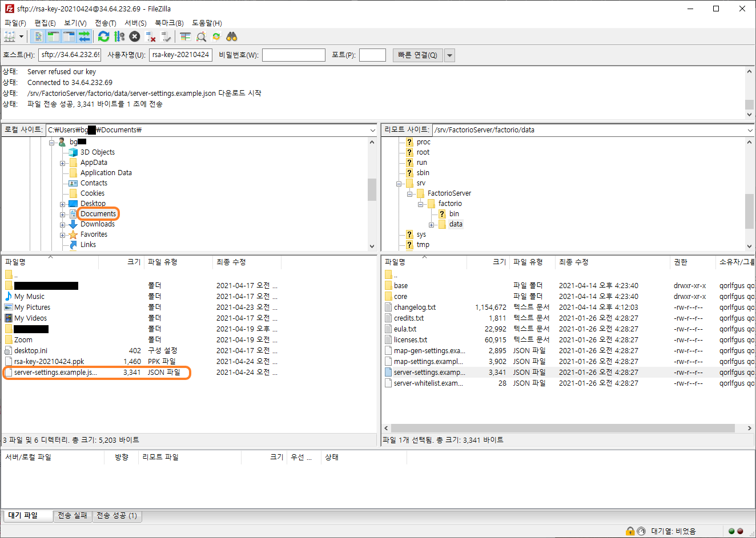Expand the Documents tree node
The height and width of the screenshot is (538, 756).
[x=63, y=215]
